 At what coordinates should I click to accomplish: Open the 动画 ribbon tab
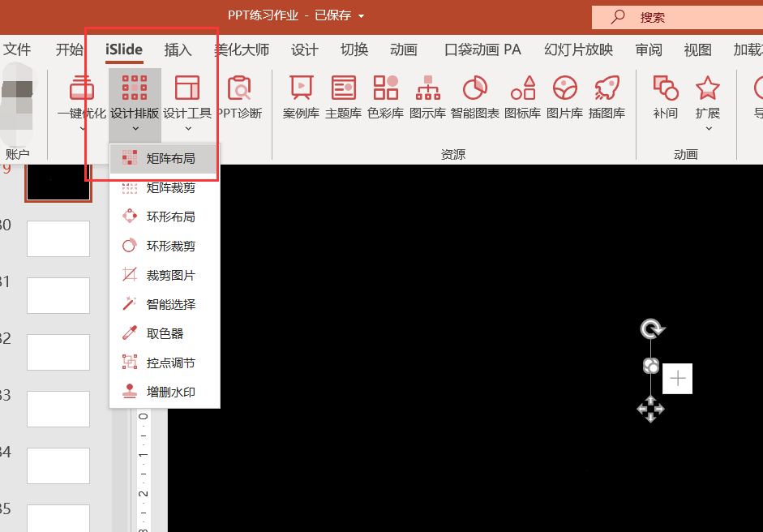[404, 49]
